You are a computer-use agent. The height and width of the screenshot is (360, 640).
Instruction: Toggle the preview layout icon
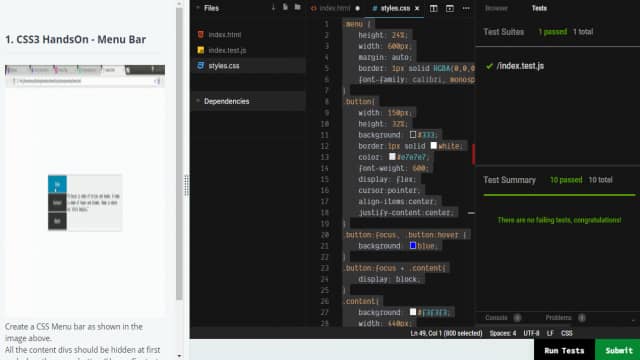coord(450,8)
